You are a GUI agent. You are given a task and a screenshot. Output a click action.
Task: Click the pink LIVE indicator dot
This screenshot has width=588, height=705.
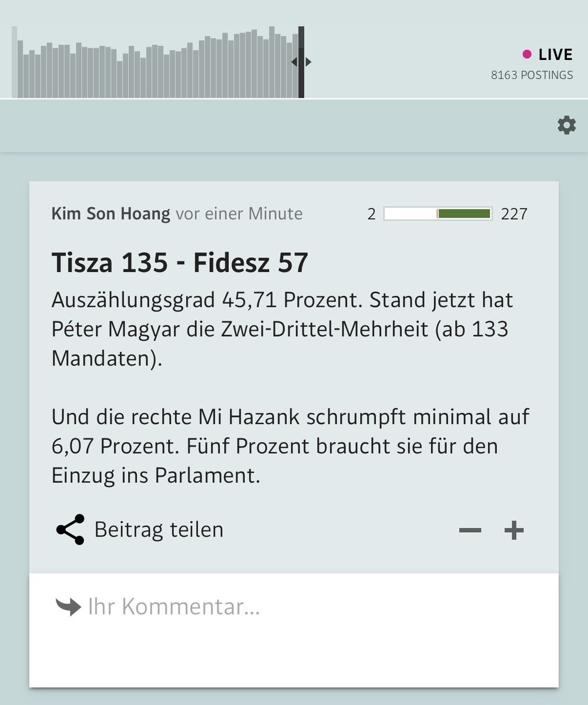click(527, 55)
